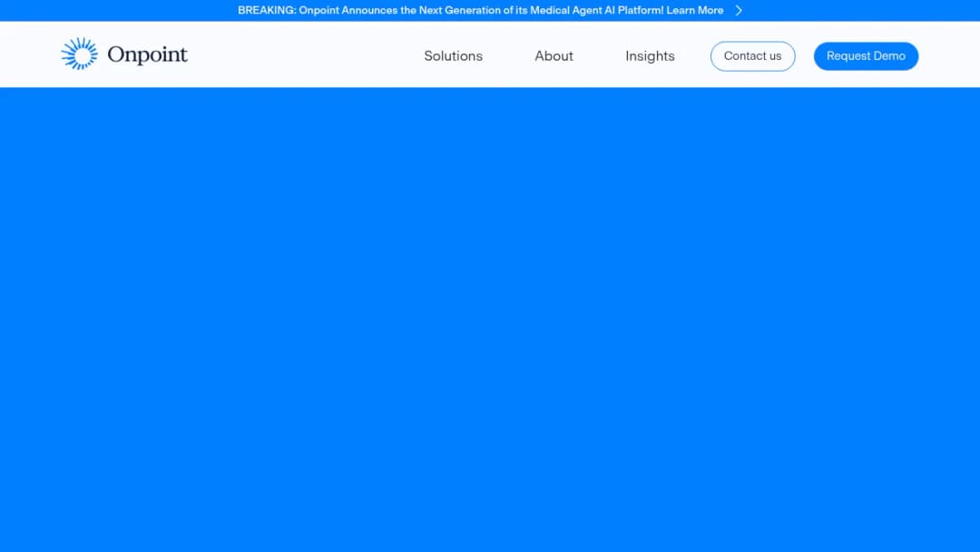Click the Contact us button
The height and width of the screenshot is (552, 980).
[752, 56]
